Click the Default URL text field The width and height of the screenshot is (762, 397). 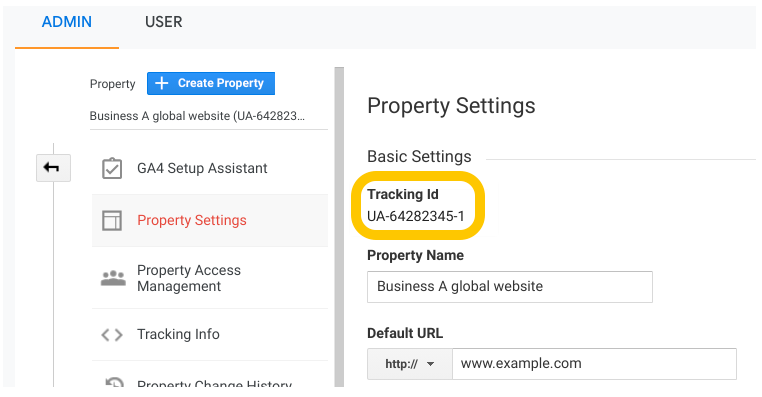point(594,364)
